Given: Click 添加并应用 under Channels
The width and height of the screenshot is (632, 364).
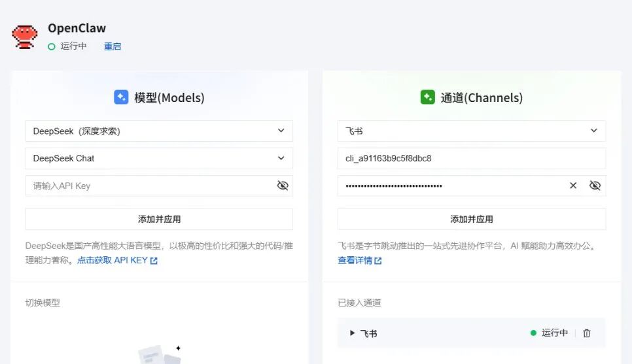Looking at the screenshot, I should 472,219.
